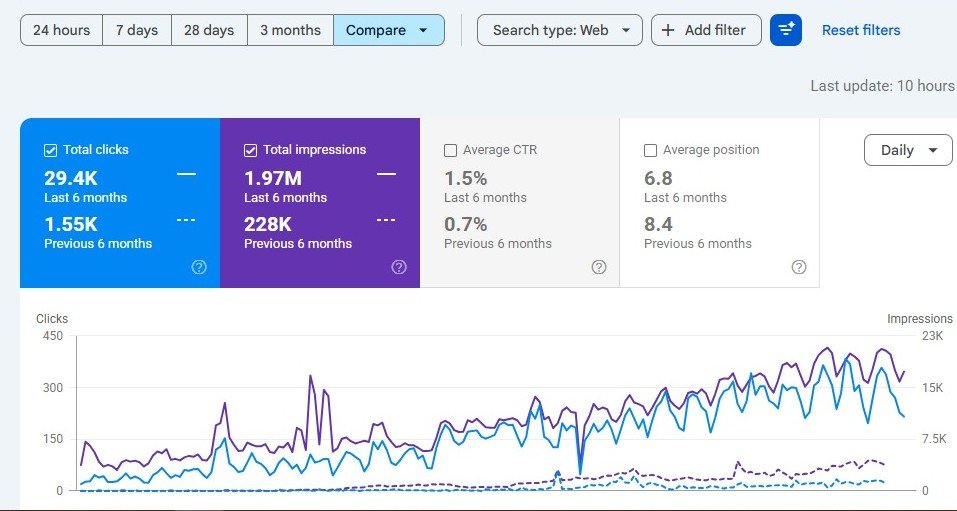
Task: Click the 1.55K previous clicks value
Action: pos(71,224)
